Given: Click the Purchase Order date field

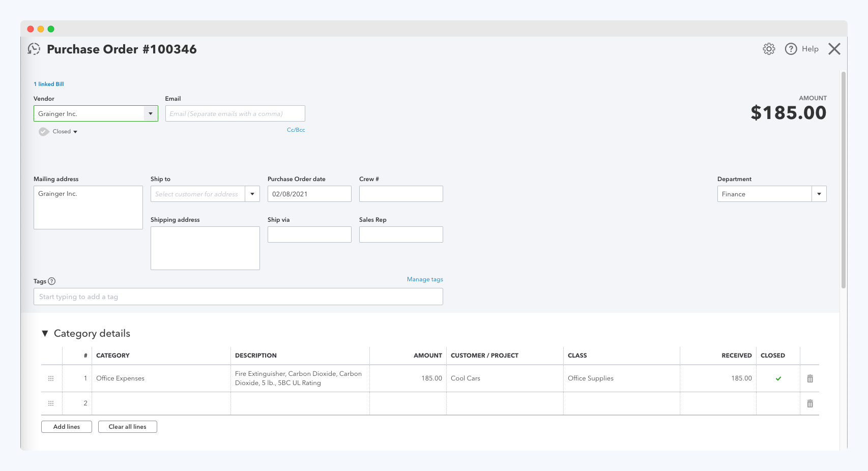Looking at the screenshot, I should pos(309,194).
